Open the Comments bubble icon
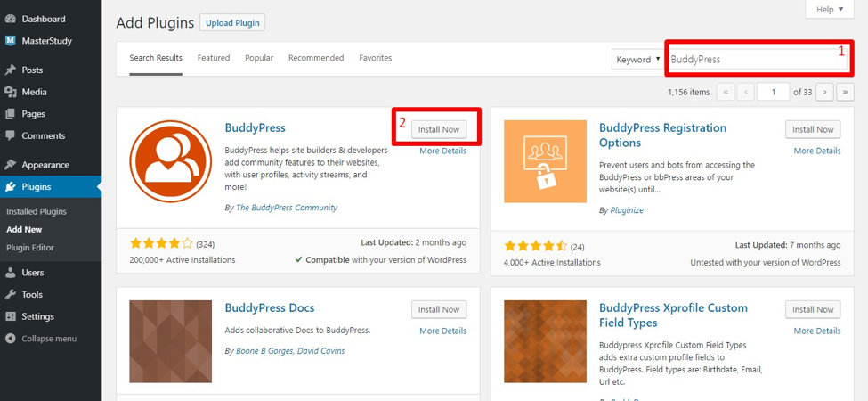The width and height of the screenshot is (868, 401). click(11, 136)
